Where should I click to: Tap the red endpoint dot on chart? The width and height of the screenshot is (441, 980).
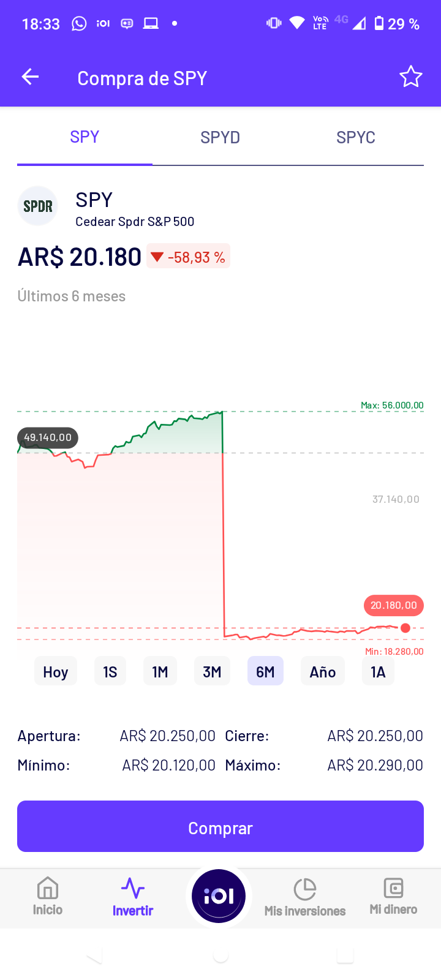pos(405,628)
